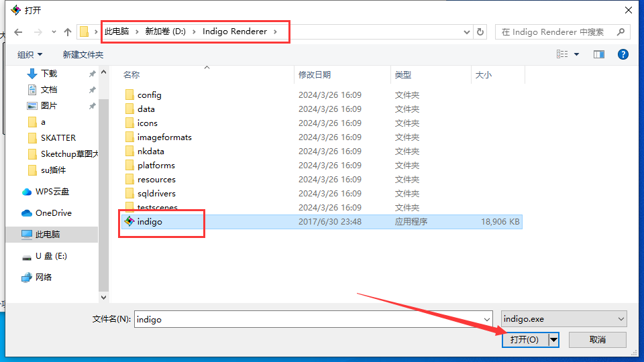Screen dimensions: 644x362
Task: Click the 文件名 input field
Action: coord(313,319)
